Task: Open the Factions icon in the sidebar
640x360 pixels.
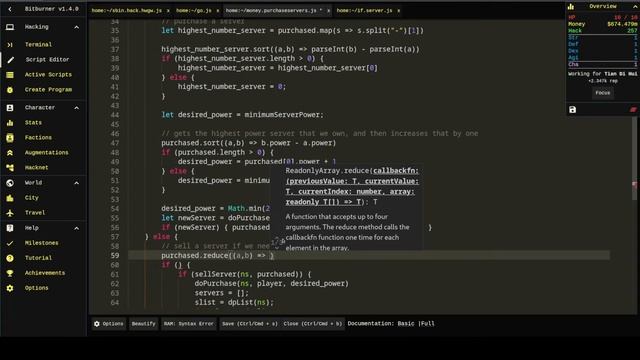Action: pos(10,138)
